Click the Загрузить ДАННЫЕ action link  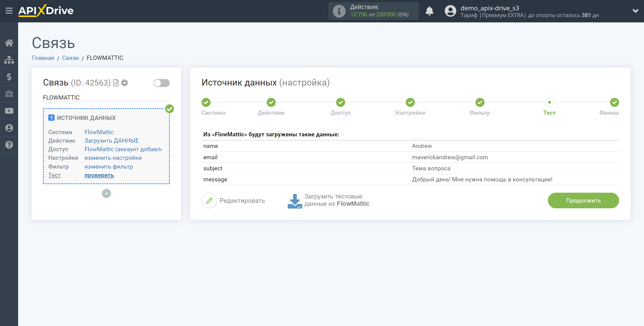click(112, 141)
